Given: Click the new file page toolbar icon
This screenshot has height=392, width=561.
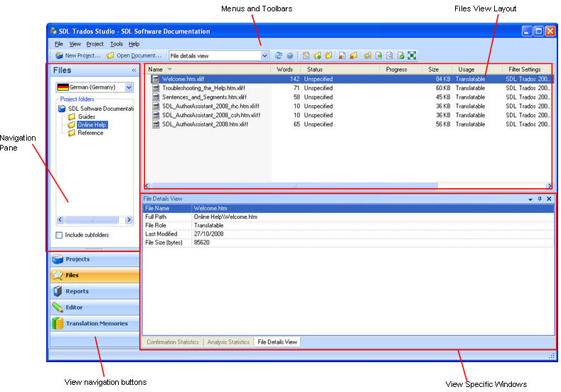Looking at the screenshot, I should pyautogui.click(x=306, y=55).
